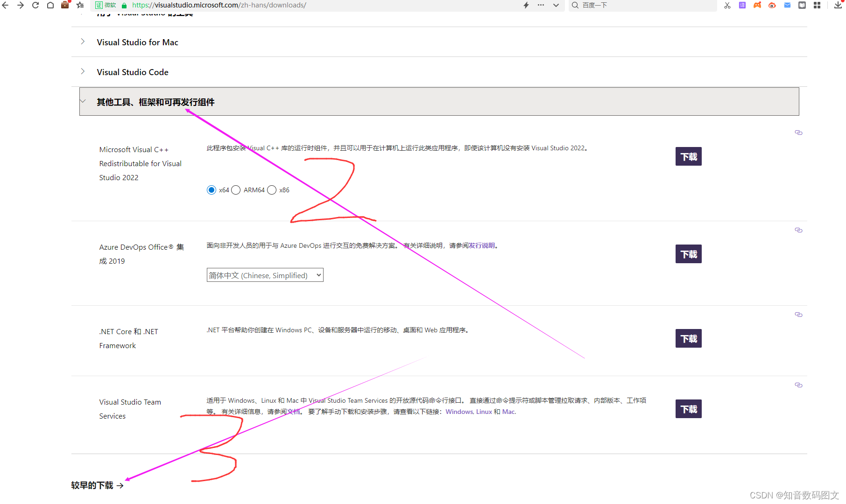Open the game center icon
The image size is (846, 504).
757,5
